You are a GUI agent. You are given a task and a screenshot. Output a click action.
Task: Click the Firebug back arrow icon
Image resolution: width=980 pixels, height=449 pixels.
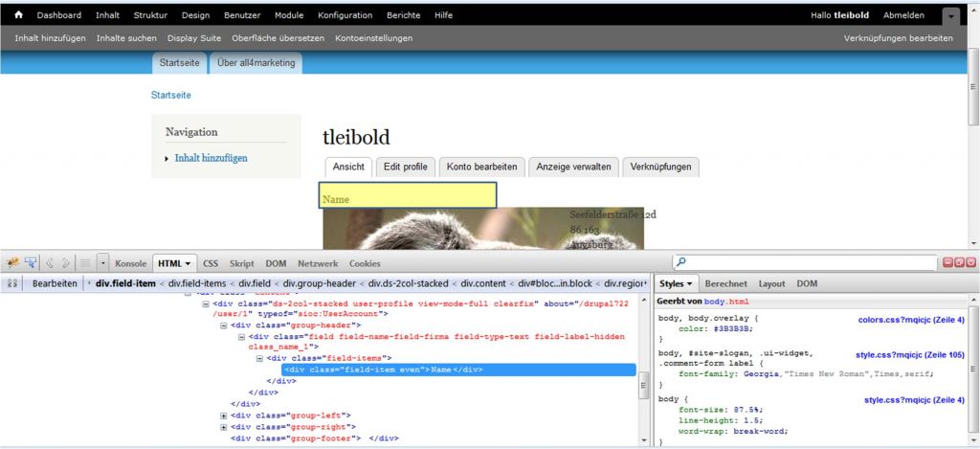(50, 262)
